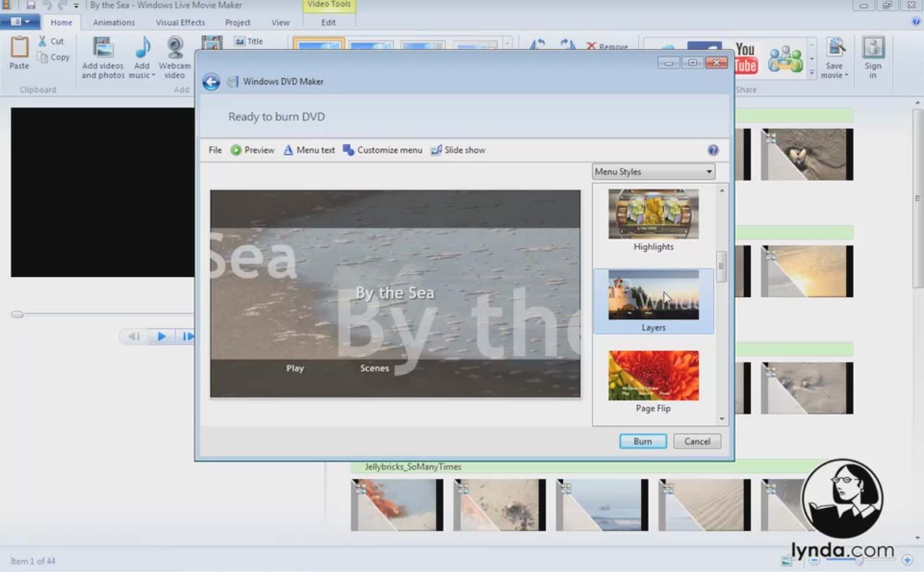Click the zoom in plus icon
This screenshot has width=924, height=572.
[x=907, y=560]
